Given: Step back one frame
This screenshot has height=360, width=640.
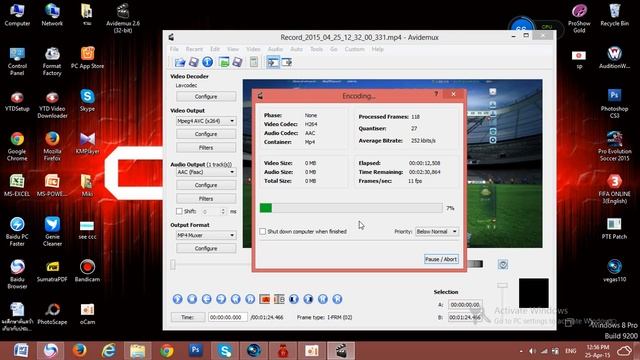Looking at the screenshot, I should tap(207, 299).
